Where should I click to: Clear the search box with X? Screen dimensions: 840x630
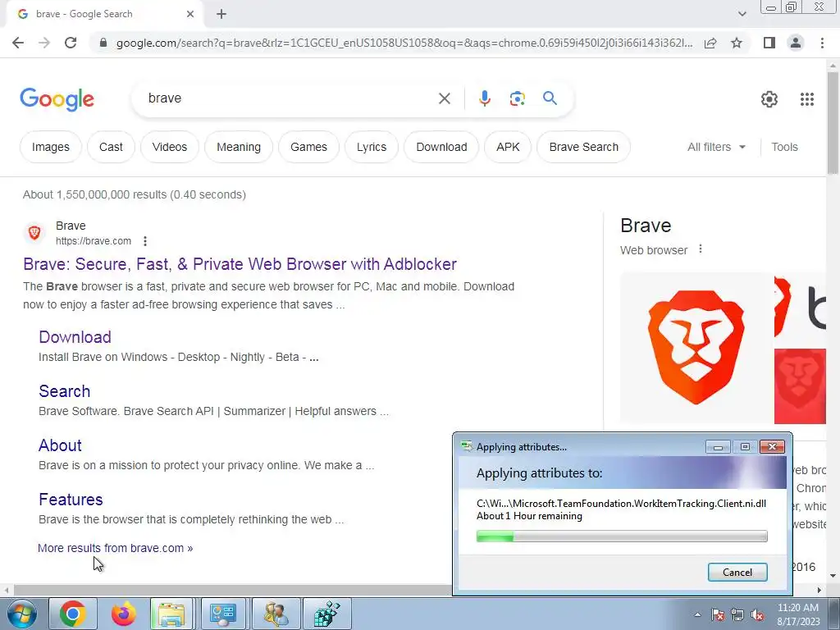click(444, 98)
